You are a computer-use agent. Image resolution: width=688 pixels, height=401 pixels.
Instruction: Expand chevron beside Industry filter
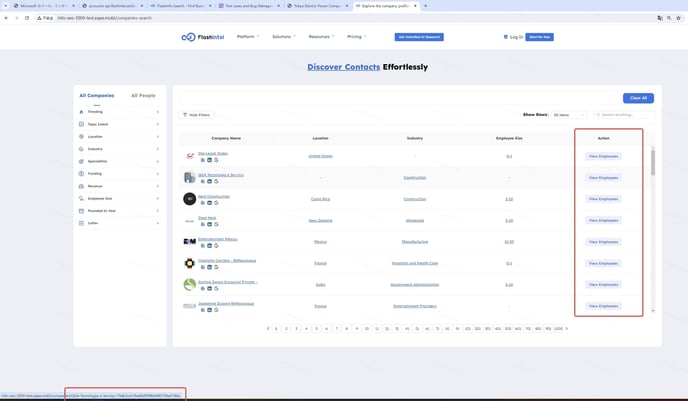click(158, 149)
